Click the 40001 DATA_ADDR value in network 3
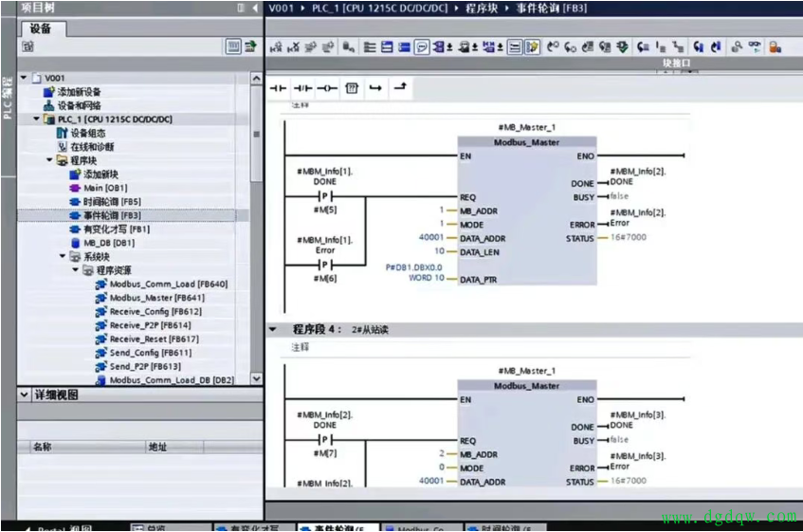Screen dimensions: 803x532 click(430, 238)
